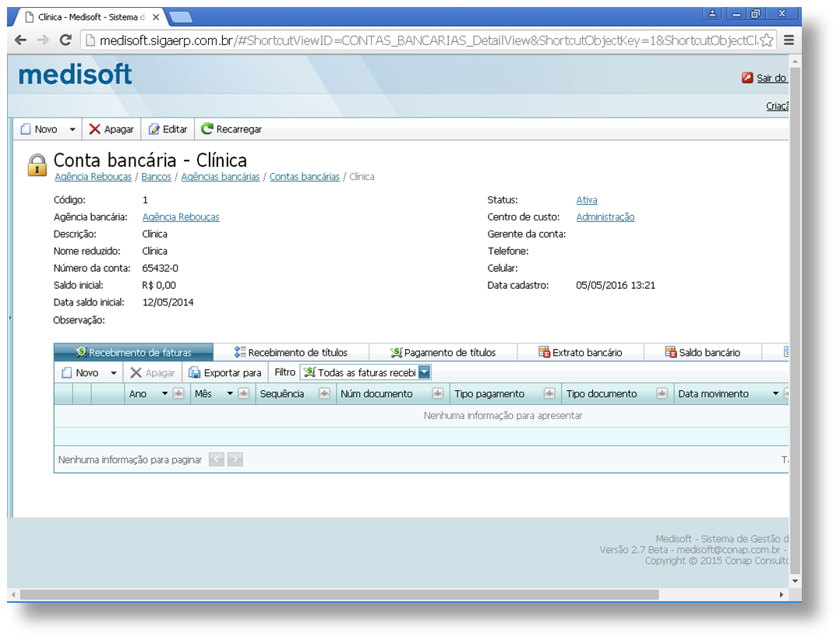Click the Chrome user profile icon
The width and height of the screenshot is (840, 641).
(712, 13)
